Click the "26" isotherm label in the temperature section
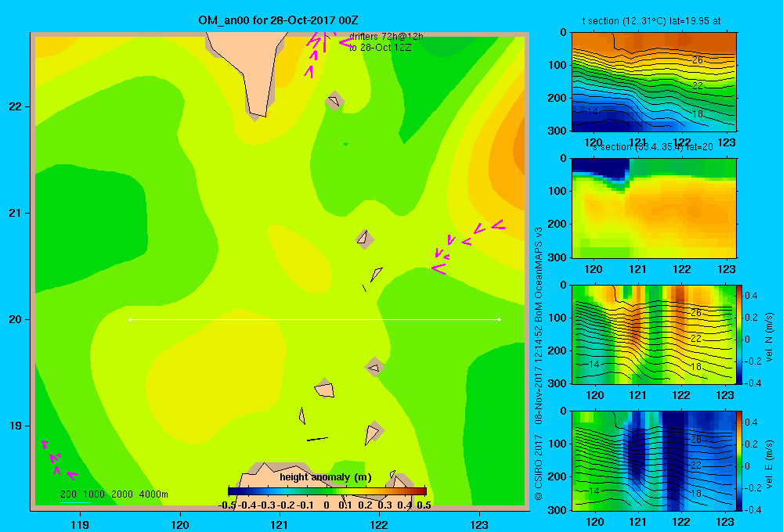Image resolution: width=783 pixels, height=532 pixels. tap(697, 60)
